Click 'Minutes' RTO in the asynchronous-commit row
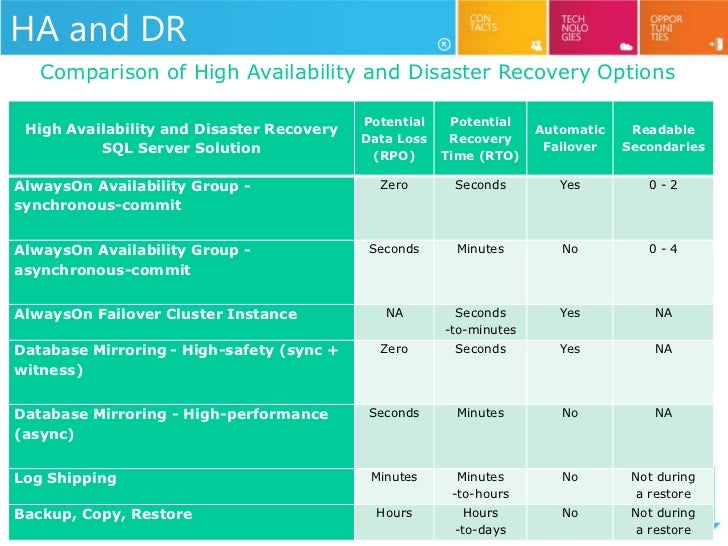728x546 pixels. click(x=480, y=249)
